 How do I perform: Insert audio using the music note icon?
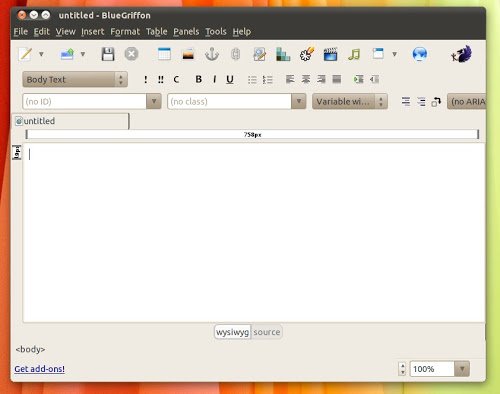(354, 54)
